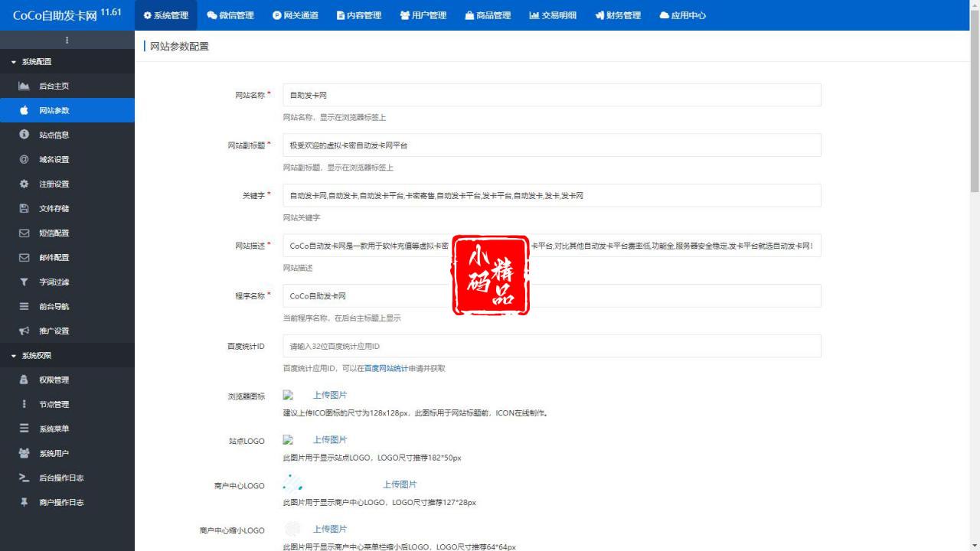Open 权限管理 in the sidebar
The width and height of the screenshot is (980, 551).
67,380
